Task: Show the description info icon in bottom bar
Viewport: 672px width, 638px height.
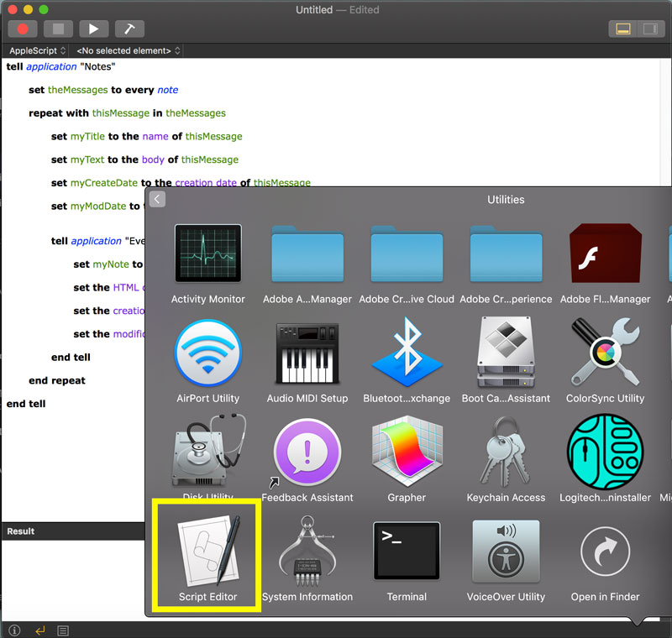Action: point(14,630)
